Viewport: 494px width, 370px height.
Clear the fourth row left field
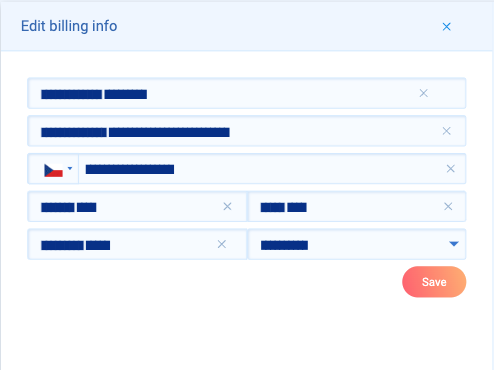pyautogui.click(x=227, y=206)
